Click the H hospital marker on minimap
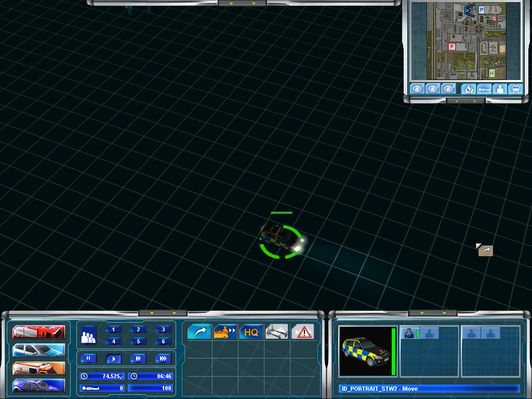532x399 pixels. (491, 73)
